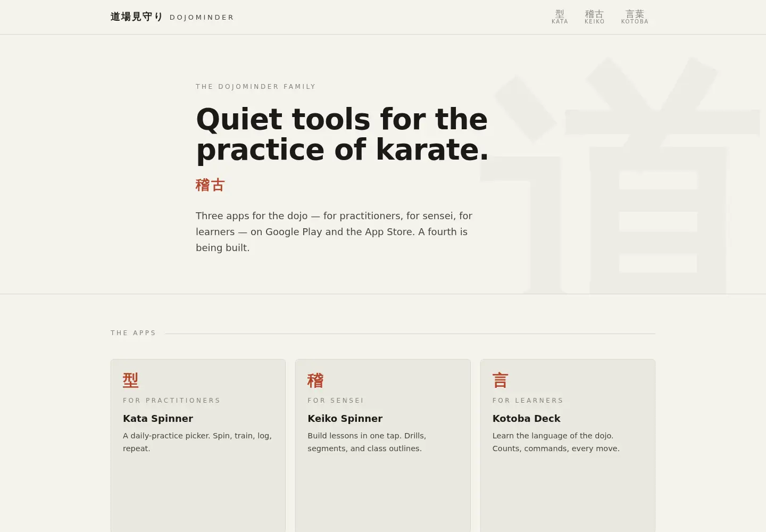Go to the Kotoba nav item

pos(635,17)
